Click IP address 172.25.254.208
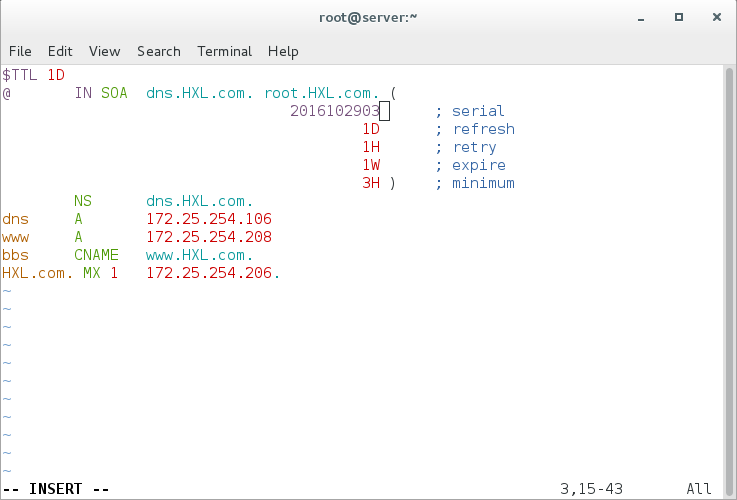The image size is (737, 500). pyautogui.click(x=209, y=237)
